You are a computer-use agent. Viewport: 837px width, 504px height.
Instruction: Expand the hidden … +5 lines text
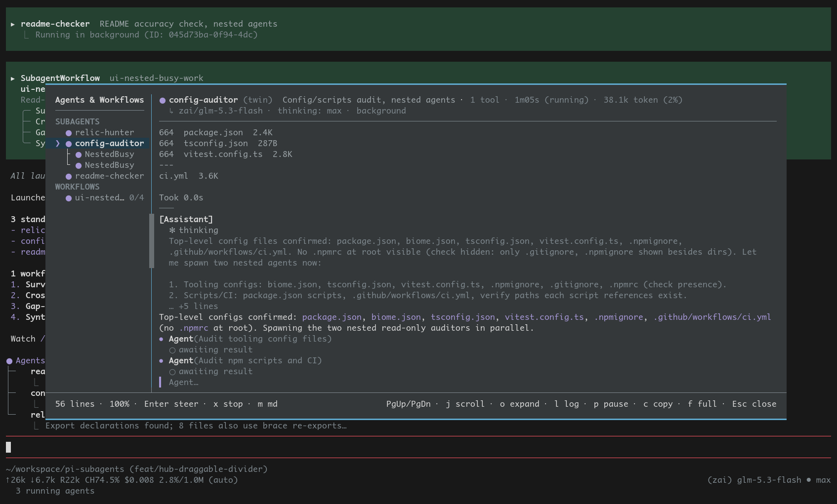coord(193,306)
